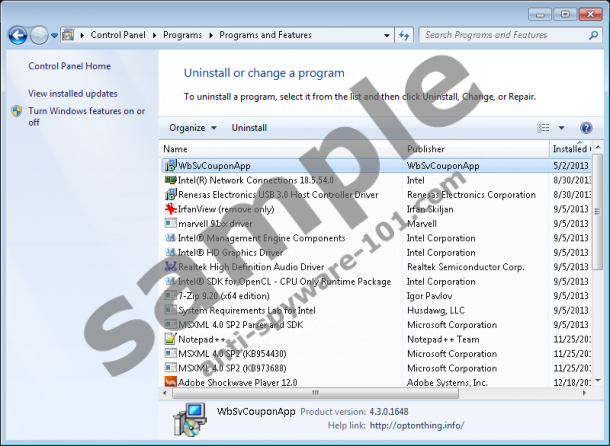Click the Uninstall toolbar button
This screenshot has height=446, width=610.
(249, 128)
